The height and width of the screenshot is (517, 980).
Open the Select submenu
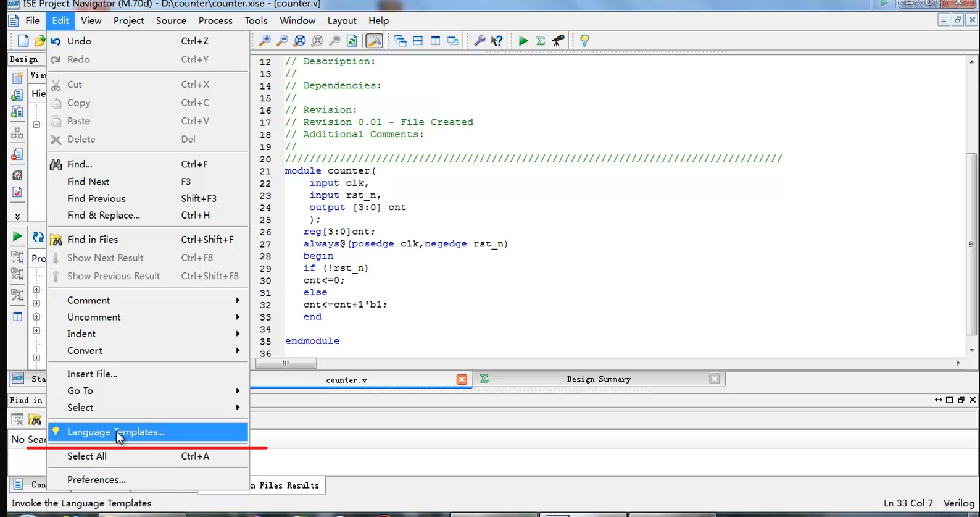coord(148,407)
